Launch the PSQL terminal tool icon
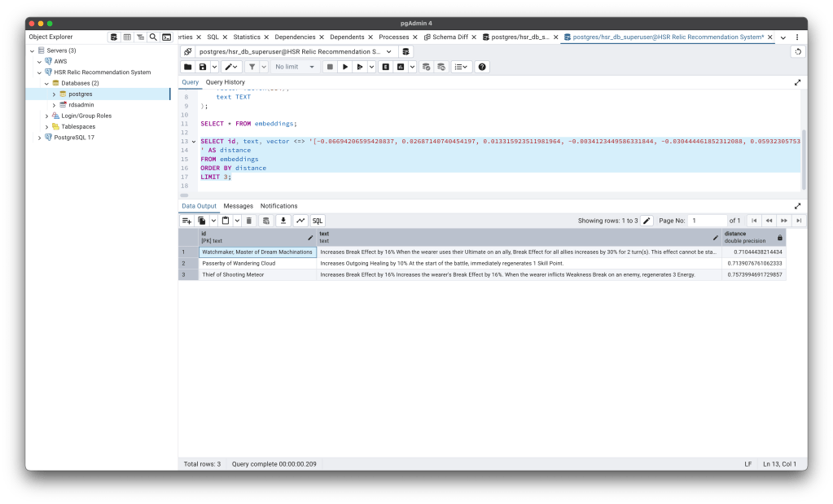 (x=166, y=37)
